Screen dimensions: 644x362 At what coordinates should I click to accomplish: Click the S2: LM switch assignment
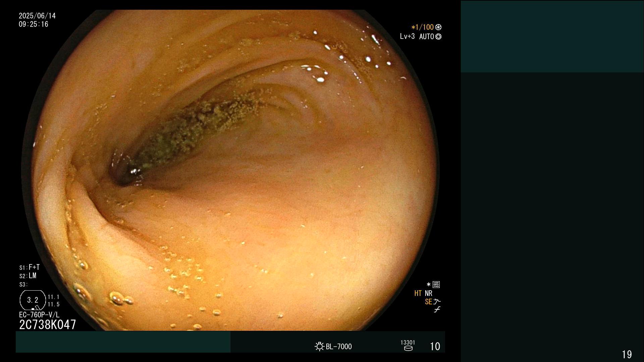28,276
